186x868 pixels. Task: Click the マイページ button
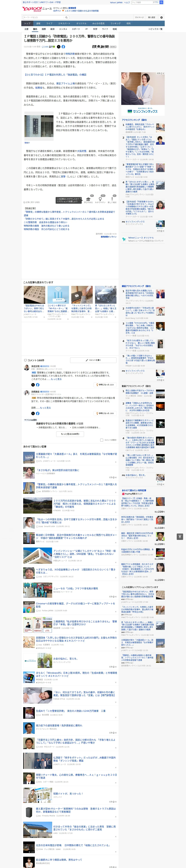point(139,18)
